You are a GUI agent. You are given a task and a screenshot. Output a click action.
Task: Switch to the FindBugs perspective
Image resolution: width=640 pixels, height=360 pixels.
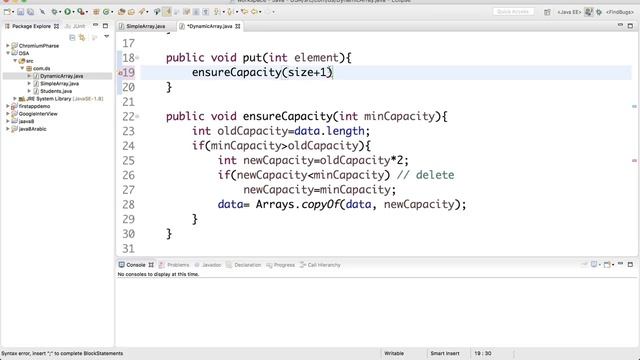[x=620, y=12]
